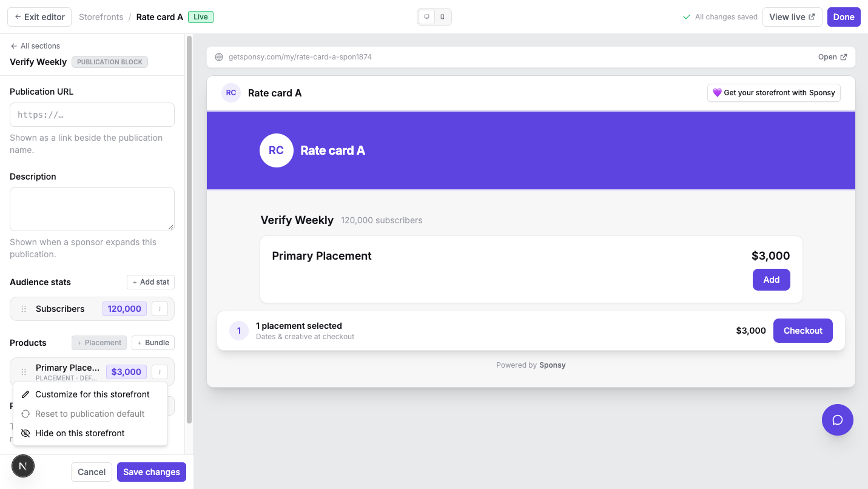Viewport: 868px width, 489px height.
Task: Click the Add stat button
Action: pos(151,282)
